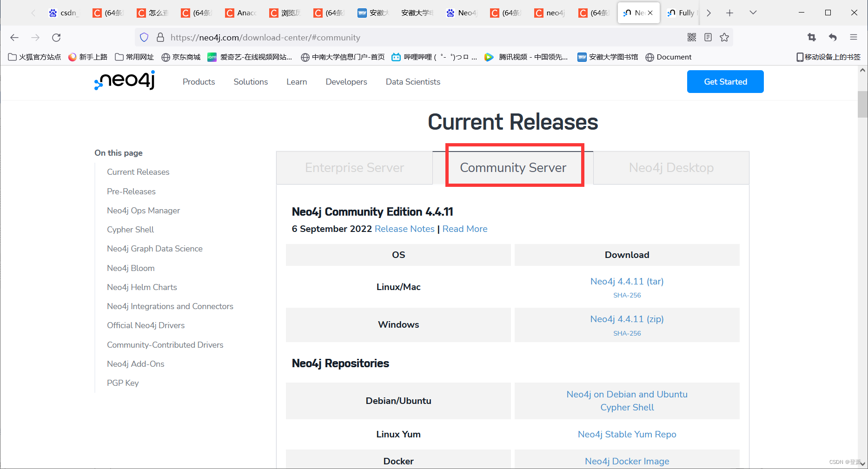Switch to the csdn_ browser tab
The width and height of the screenshot is (868, 469).
pos(64,13)
